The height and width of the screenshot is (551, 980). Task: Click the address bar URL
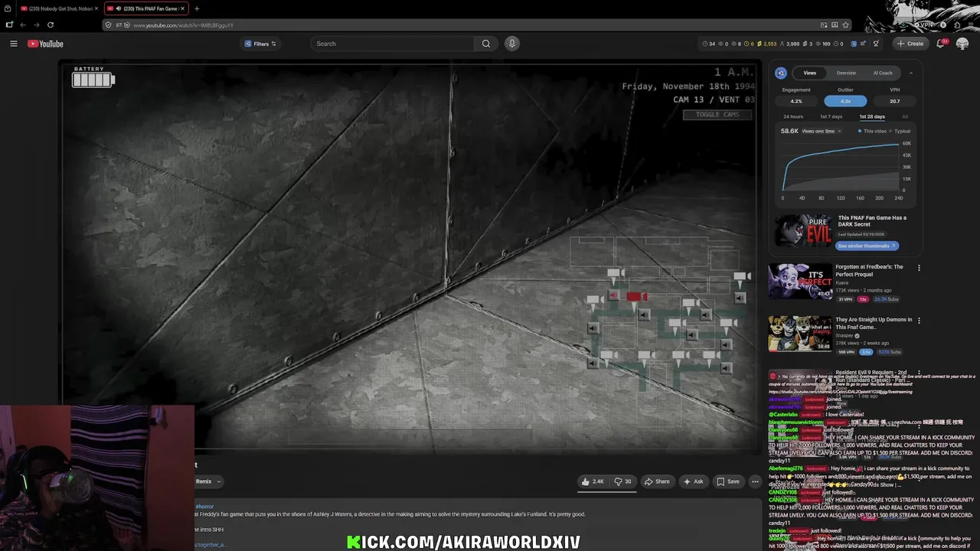point(184,25)
